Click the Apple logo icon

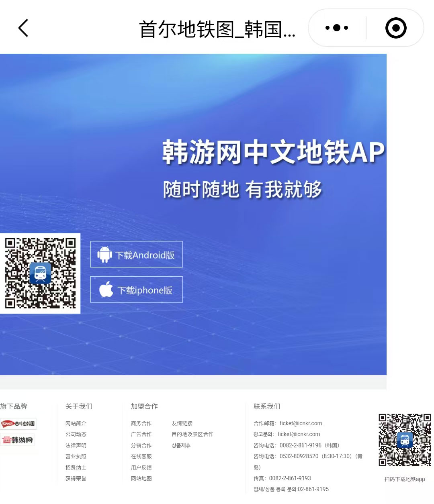(x=106, y=290)
